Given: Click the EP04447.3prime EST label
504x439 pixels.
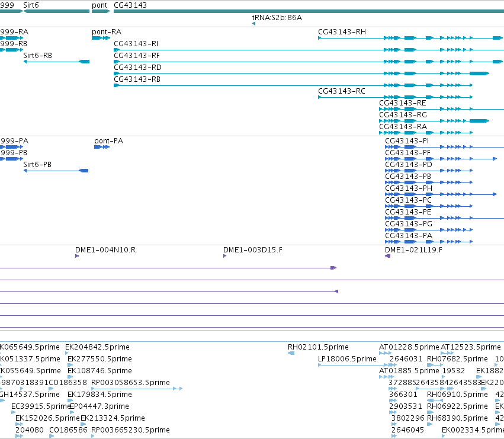Looking at the screenshot, I should tap(99, 406).
